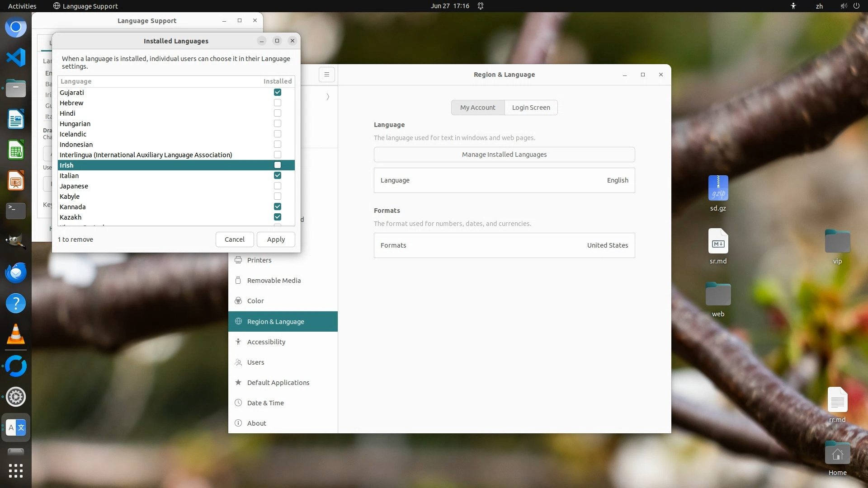
Task: Open the Formats row showing United States
Action: (x=504, y=245)
